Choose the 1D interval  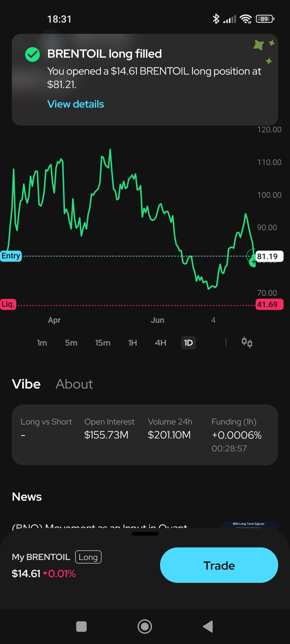[188, 343]
